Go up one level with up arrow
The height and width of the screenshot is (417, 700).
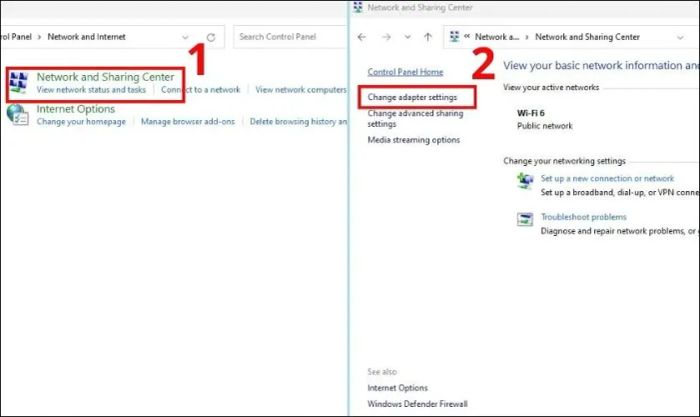428,37
